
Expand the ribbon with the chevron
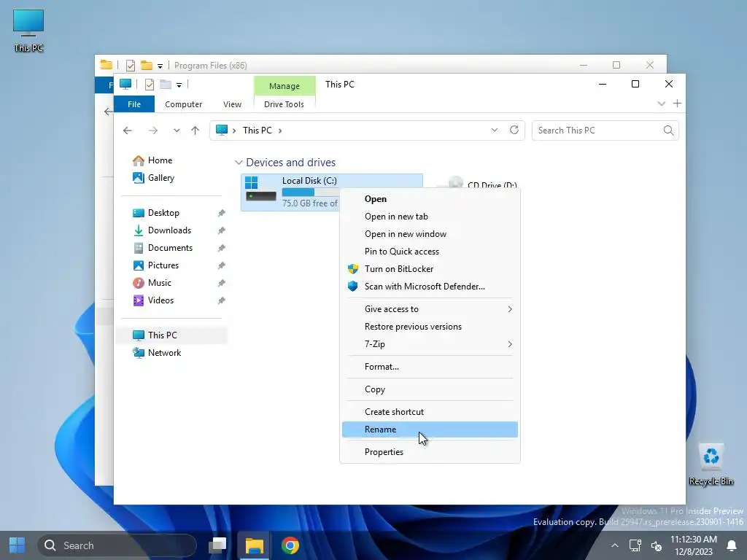tap(661, 104)
